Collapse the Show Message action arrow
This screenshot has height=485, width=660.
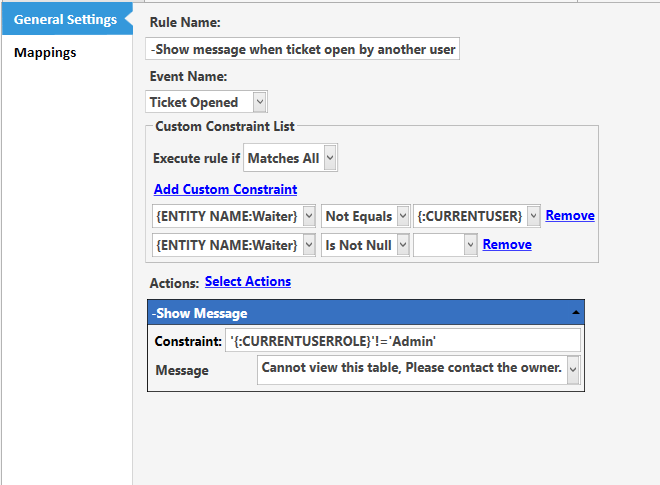[x=575, y=312]
